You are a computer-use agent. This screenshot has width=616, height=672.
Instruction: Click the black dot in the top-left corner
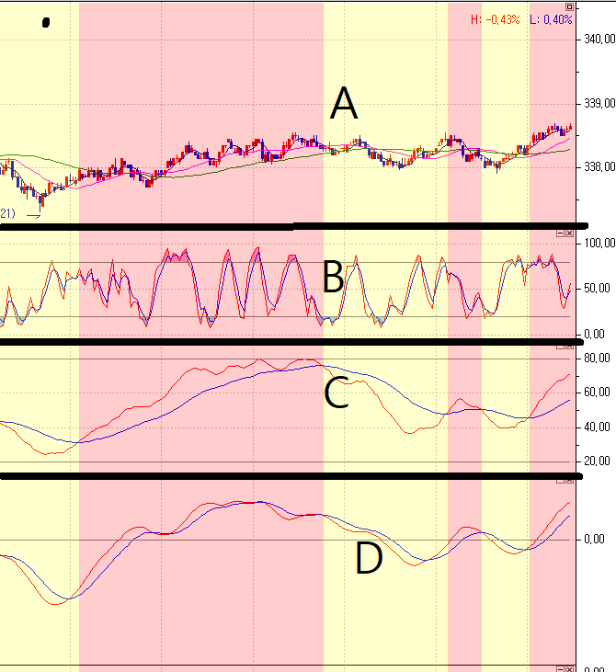(x=46, y=23)
